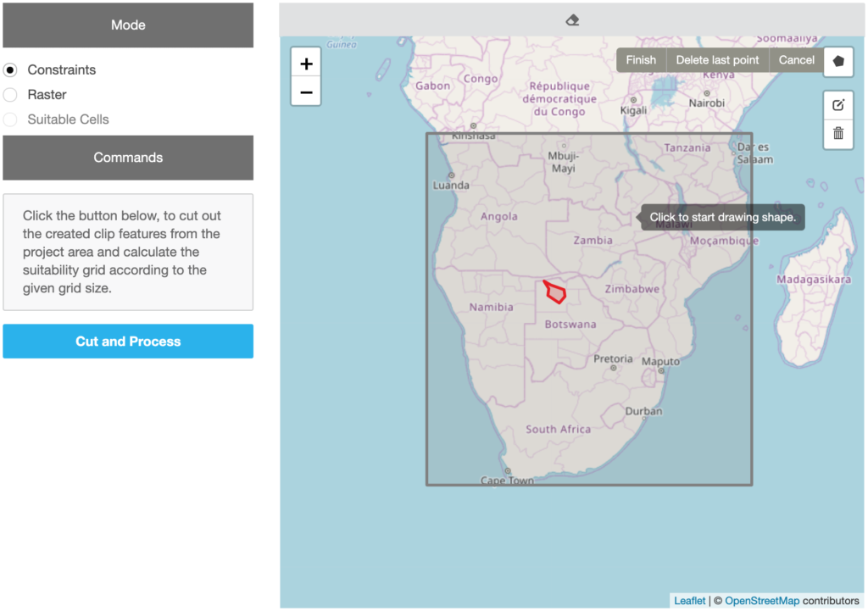Click the Commands section header
Screen dimensions: 868x611
128,158
